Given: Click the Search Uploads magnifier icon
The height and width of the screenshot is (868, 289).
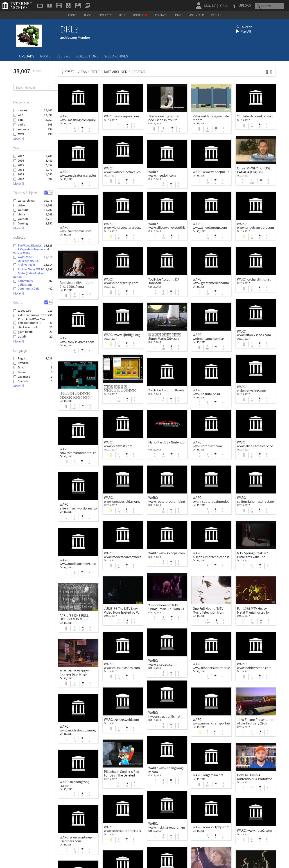Looking at the screenshot, I should point(50,88).
